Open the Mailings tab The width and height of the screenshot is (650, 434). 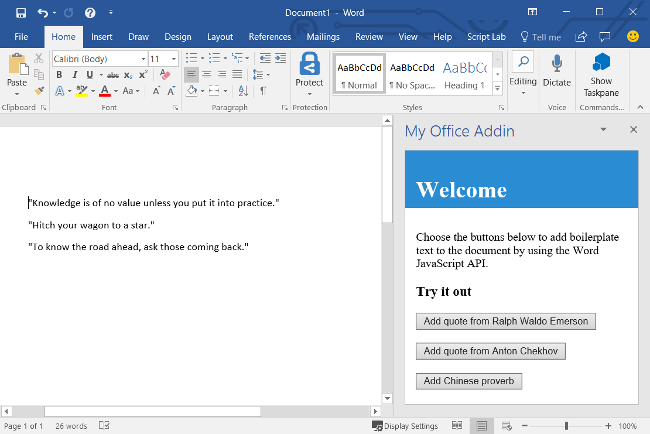(323, 37)
